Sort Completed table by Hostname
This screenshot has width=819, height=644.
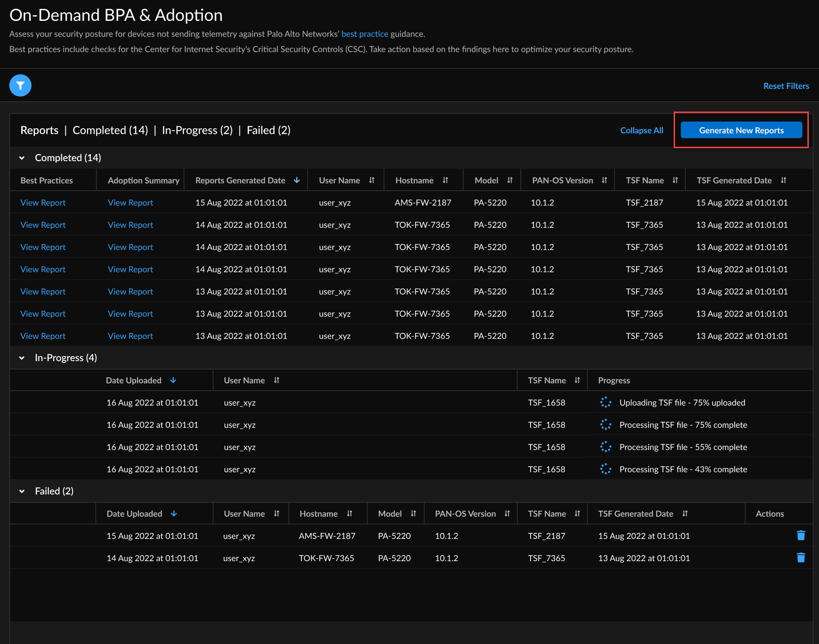pos(445,181)
